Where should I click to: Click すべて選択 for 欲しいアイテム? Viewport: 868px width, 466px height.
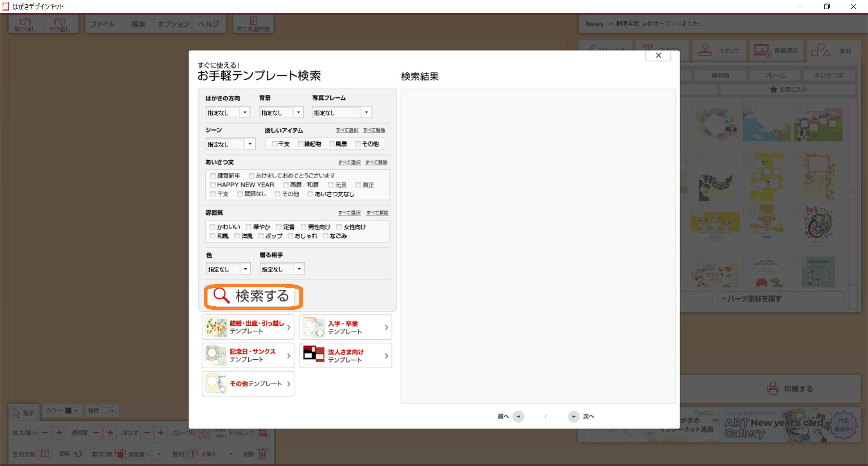[347, 130]
